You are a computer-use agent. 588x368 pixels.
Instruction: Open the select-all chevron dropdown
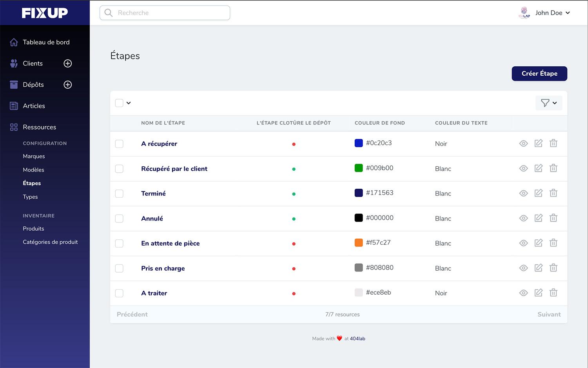(x=129, y=103)
